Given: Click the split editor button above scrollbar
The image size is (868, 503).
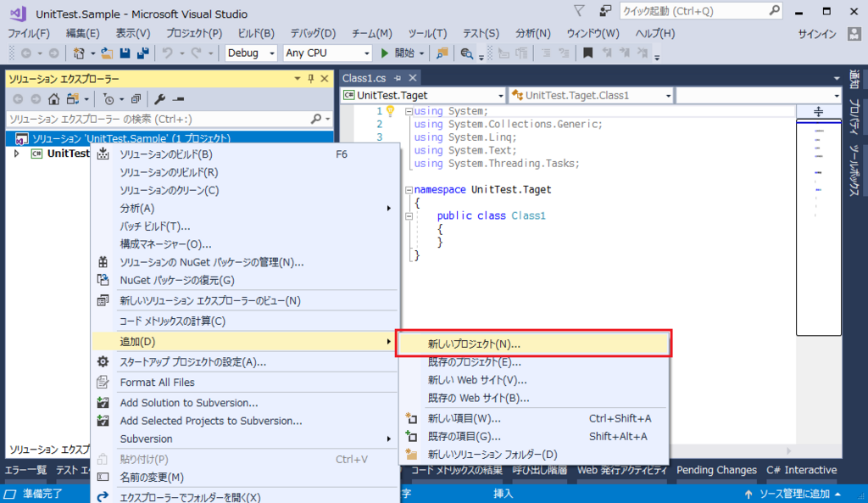Looking at the screenshot, I should [819, 111].
